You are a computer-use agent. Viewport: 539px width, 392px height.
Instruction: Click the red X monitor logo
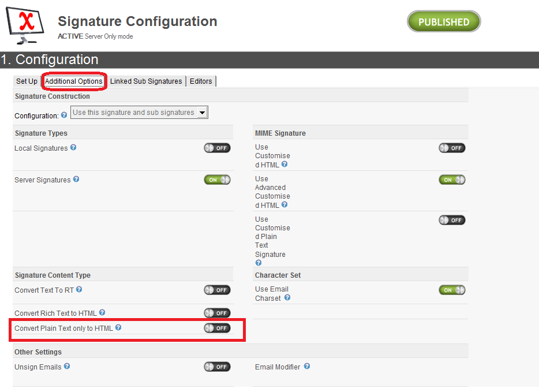pos(27,23)
